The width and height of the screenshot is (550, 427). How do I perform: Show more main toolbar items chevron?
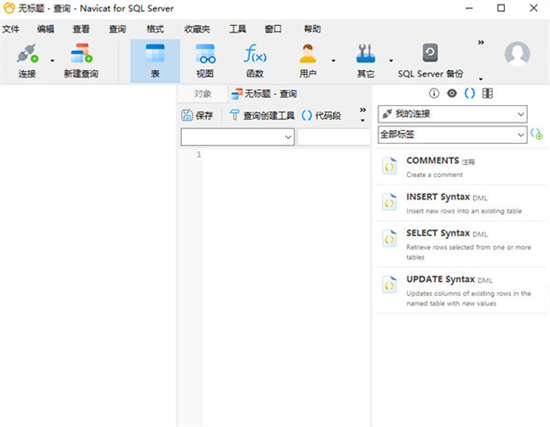(481, 42)
